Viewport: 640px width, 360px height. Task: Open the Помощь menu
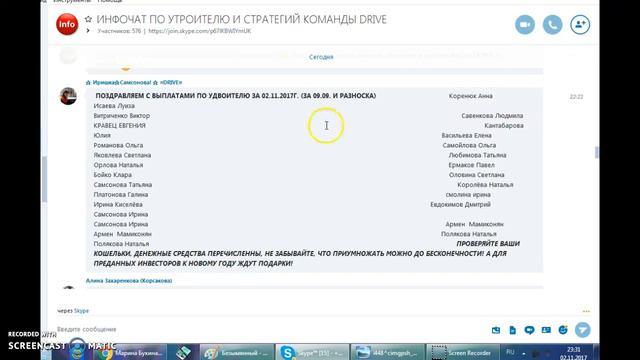[x=109, y=1]
